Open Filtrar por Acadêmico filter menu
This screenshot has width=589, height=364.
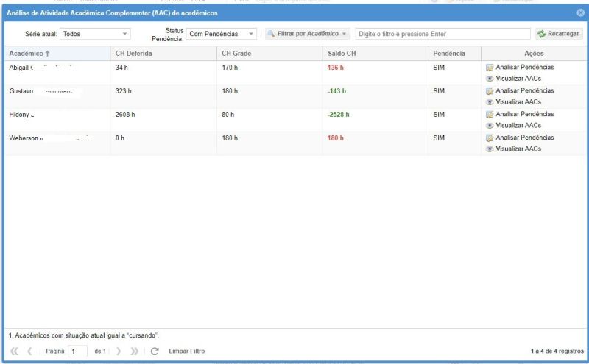click(x=307, y=34)
